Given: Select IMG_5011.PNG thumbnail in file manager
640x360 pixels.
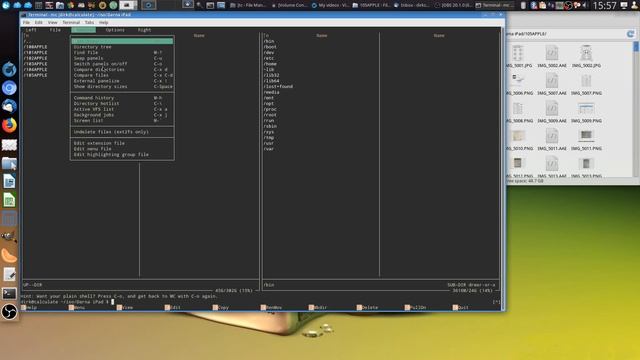Looking at the screenshot, I should pyautogui.click(x=586, y=136).
